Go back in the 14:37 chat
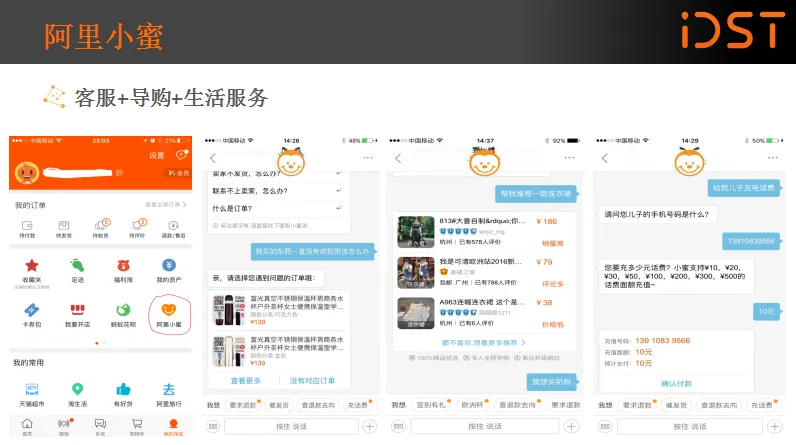The image size is (796, 445). point(398,158)
